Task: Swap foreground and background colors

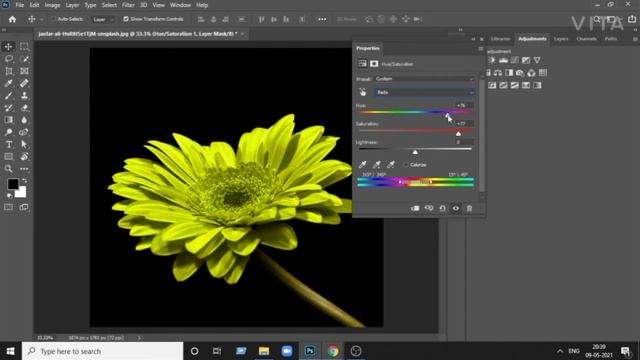Action: pos(24,180)
